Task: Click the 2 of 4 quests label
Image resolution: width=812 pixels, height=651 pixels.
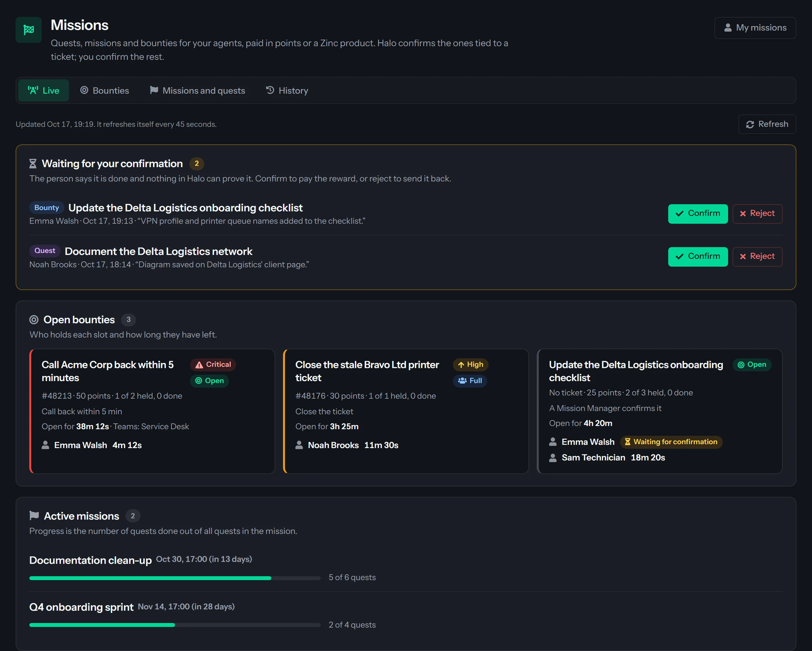Action: 352,625
